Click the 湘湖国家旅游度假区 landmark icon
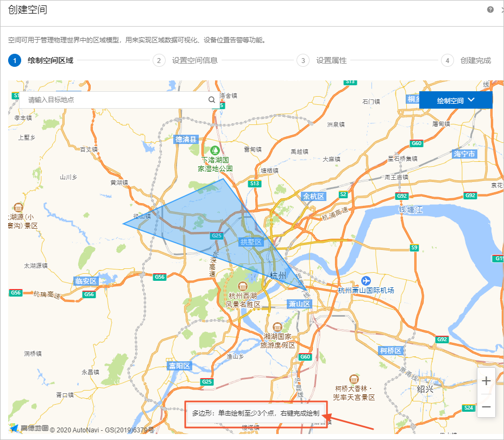 tap(277, 327)
